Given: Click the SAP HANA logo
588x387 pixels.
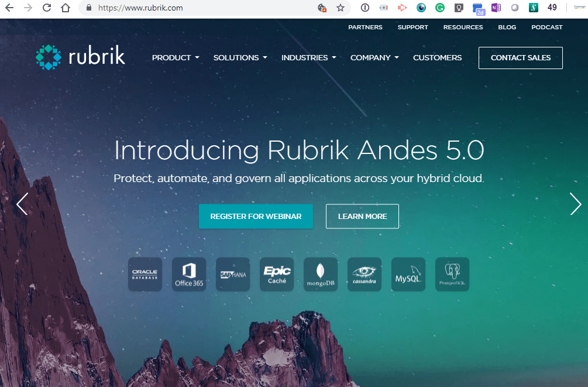Looking at the screenshot, I should coord(232,274).
